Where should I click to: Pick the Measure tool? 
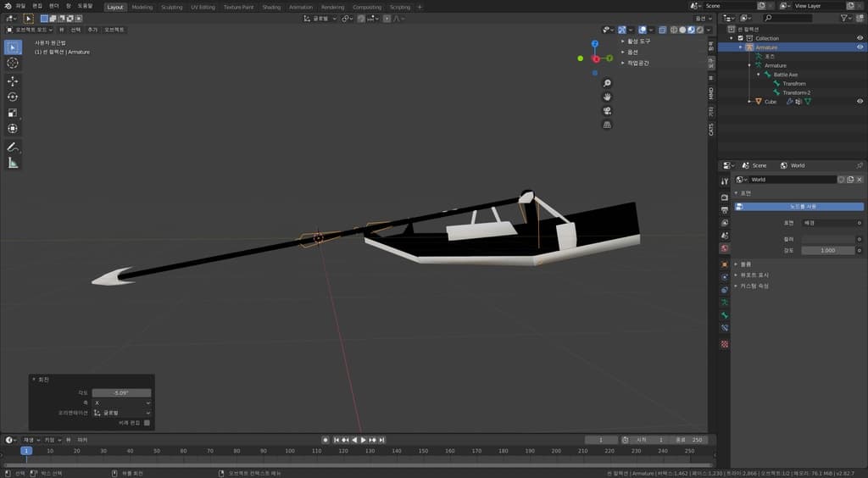(13, 163)
